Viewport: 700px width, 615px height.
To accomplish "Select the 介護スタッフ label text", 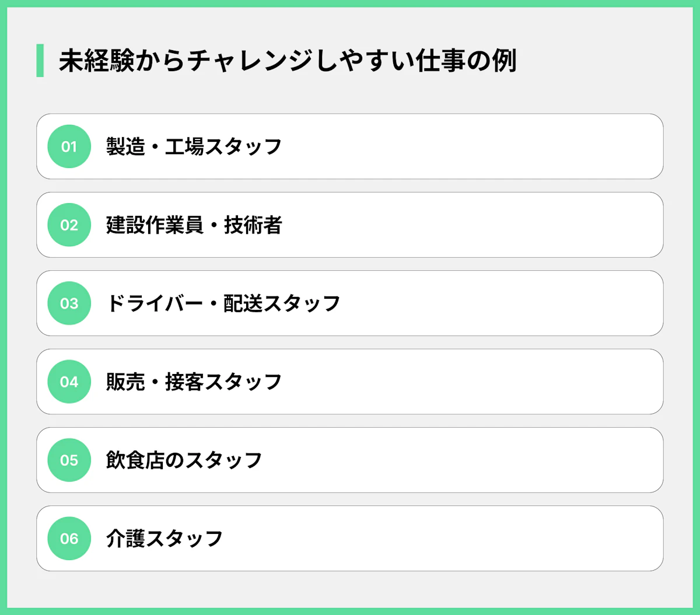I will (x=164, y=539).
